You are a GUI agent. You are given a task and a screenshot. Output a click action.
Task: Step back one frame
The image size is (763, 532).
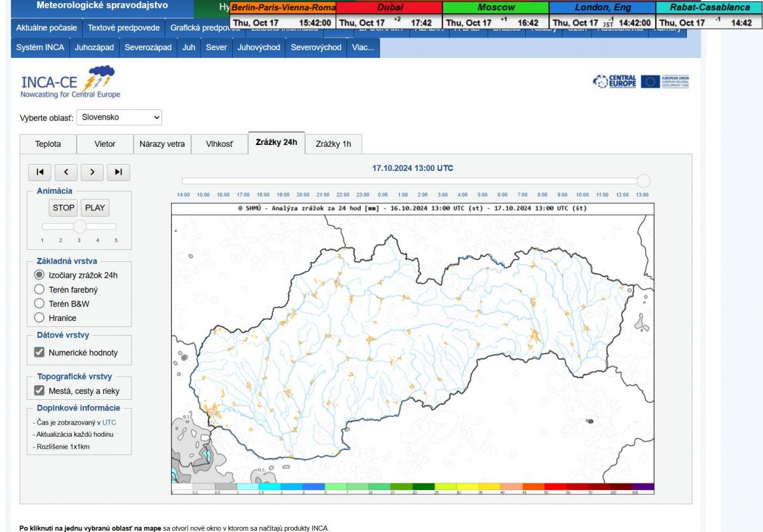point(66,172)
